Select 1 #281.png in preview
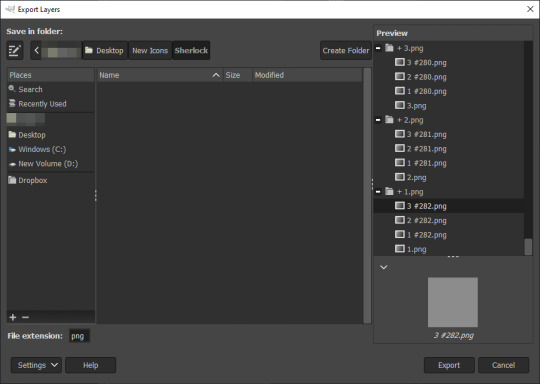 tap(426, 163)
